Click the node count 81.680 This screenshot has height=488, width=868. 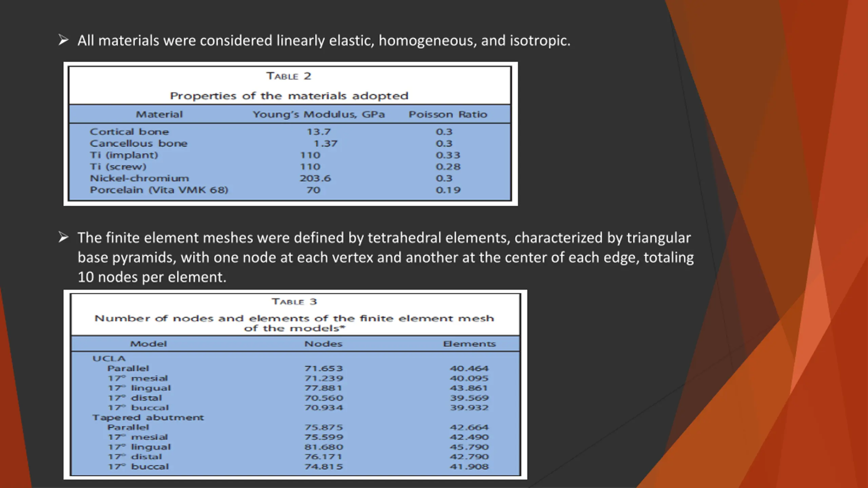(324, 447)
